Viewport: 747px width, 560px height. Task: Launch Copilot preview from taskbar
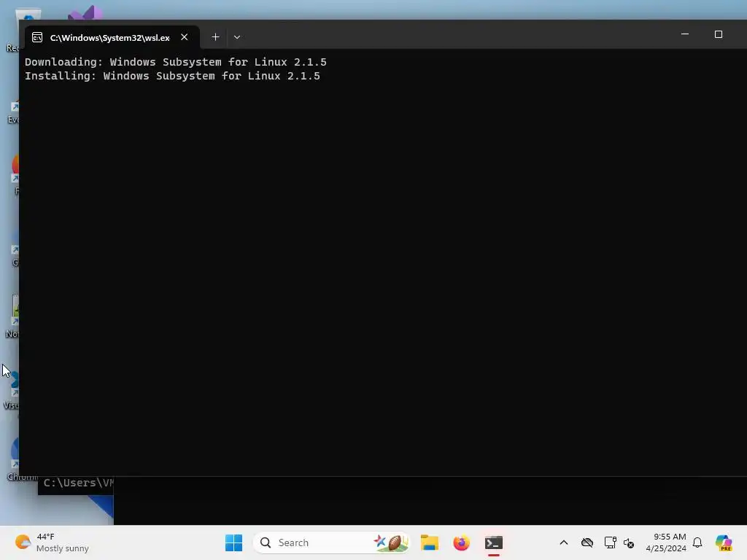tap(723, 542)
